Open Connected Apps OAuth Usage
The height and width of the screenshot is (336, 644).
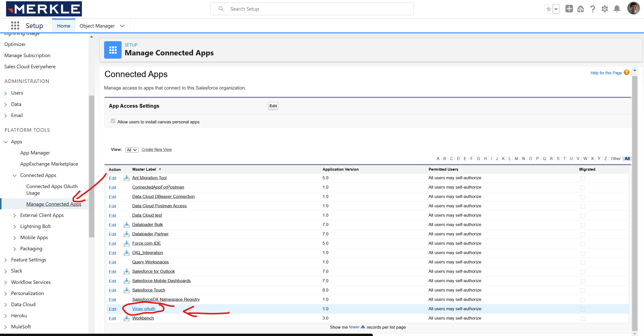[x=52, y=190]
